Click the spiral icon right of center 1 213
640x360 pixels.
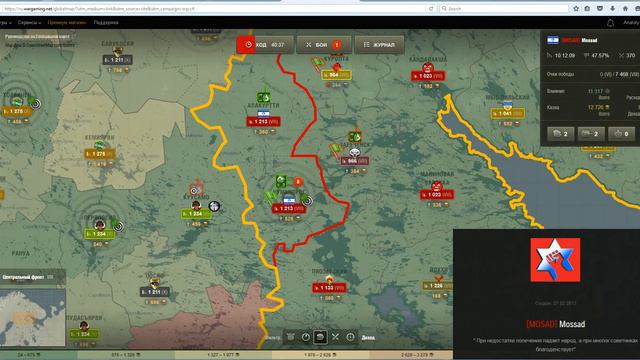pyautogui.click(x=307, y=200)
